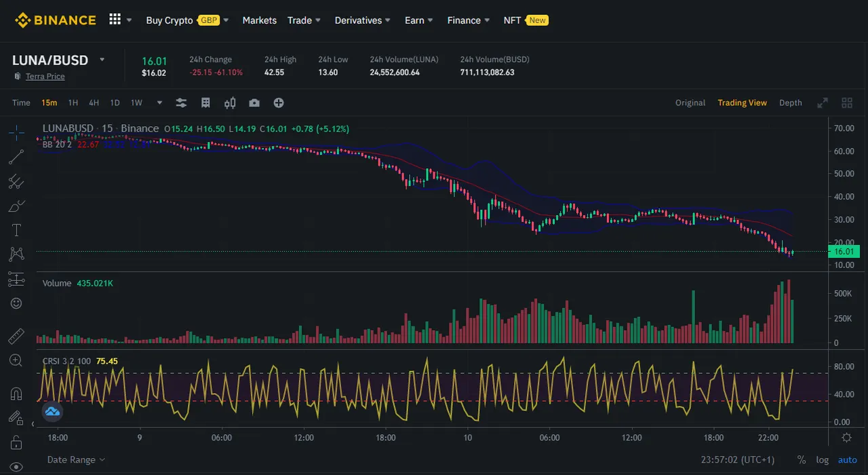Toggle percentage scale mode
This screenshot has width=868, height=475.
(802, 459)
